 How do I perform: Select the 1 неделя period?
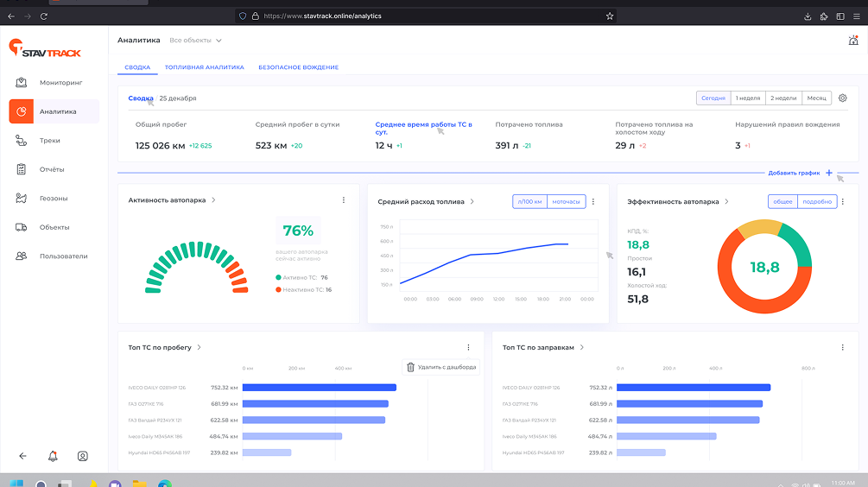click(748, 98)
